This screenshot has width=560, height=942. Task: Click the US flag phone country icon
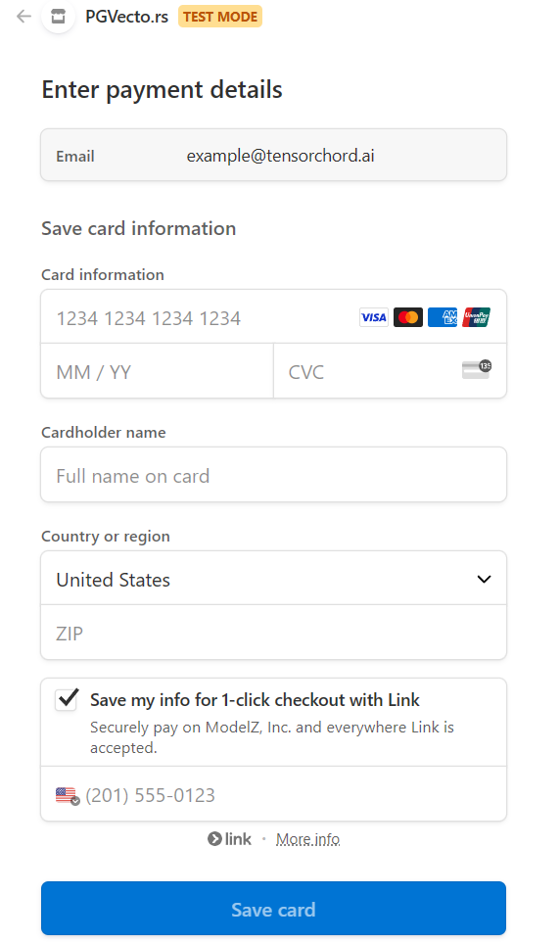point(68,796)
